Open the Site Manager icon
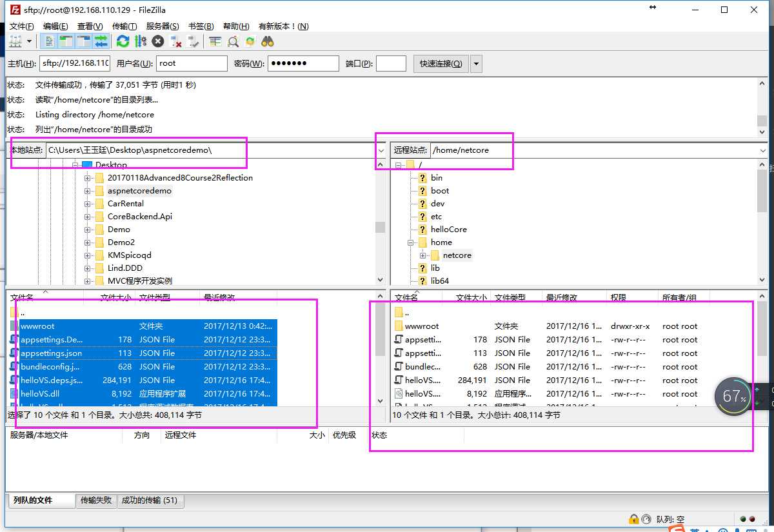 tap(15, 41)
